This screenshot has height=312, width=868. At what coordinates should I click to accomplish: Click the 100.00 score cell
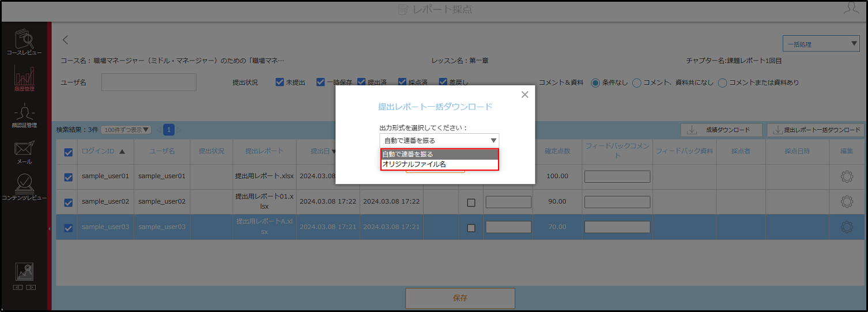pos(557,176)
